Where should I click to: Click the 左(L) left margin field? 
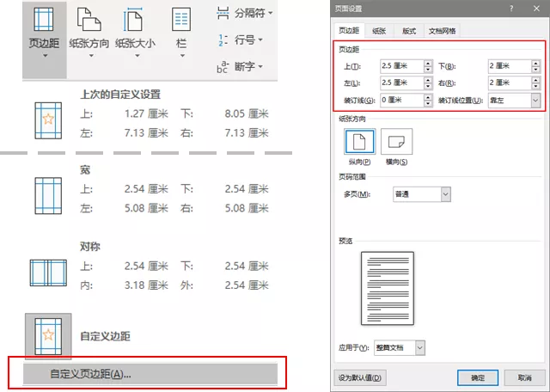click(x=401, y=83)
